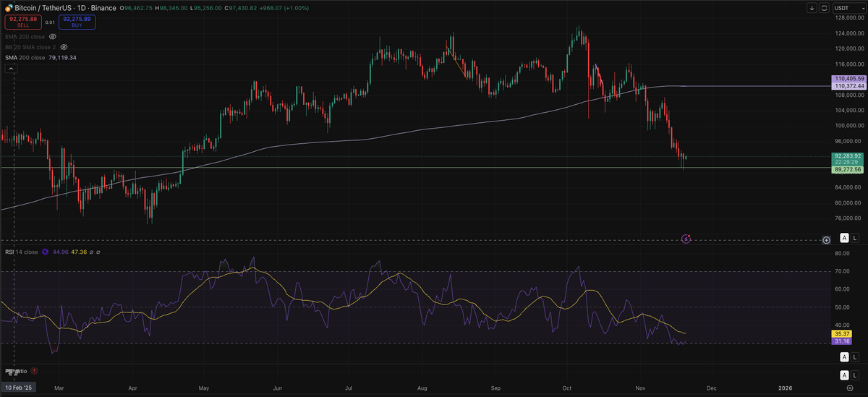Click the sync/swap icon beside USDT
The image size is (868, 397).
coord(824,8)
